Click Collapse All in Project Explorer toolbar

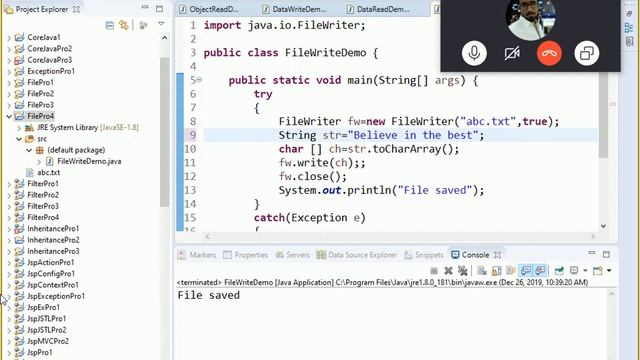pos(110,25)
